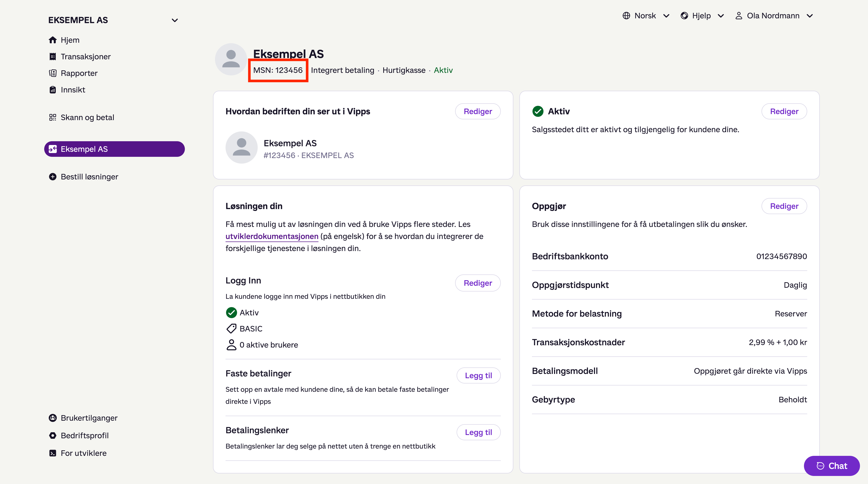Click Rediger for Logg Inn
This screenshot has width=868, height=484.
(x=478, y=283)
